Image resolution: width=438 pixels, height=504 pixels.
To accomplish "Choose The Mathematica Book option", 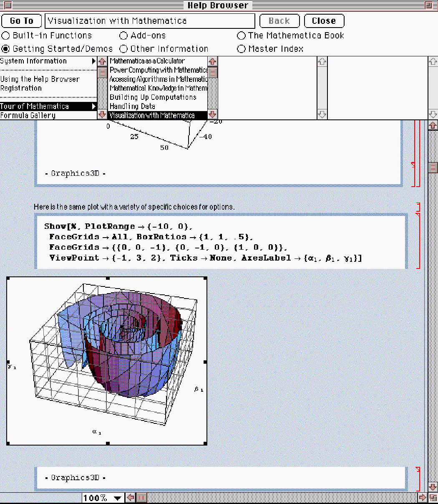I will coord(241,36).
